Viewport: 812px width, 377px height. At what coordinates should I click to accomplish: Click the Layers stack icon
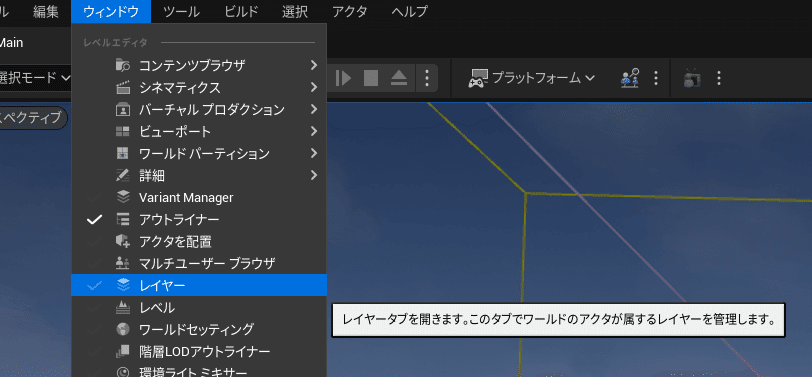click(x=123, y=285)
